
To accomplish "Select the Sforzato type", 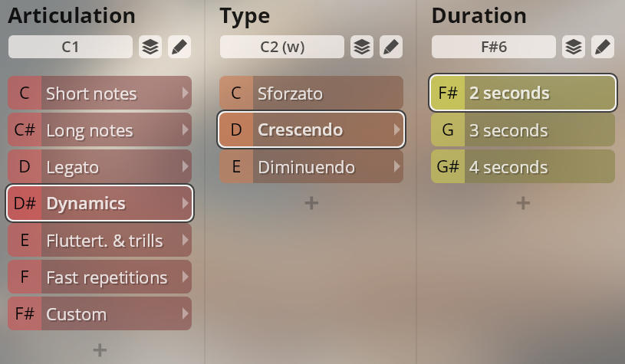I will [311, 93].
